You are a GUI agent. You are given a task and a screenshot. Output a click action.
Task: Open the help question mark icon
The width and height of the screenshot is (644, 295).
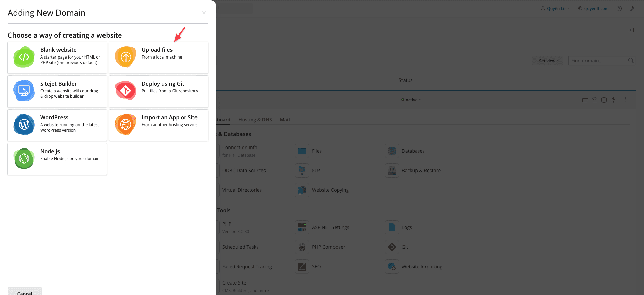619,9
